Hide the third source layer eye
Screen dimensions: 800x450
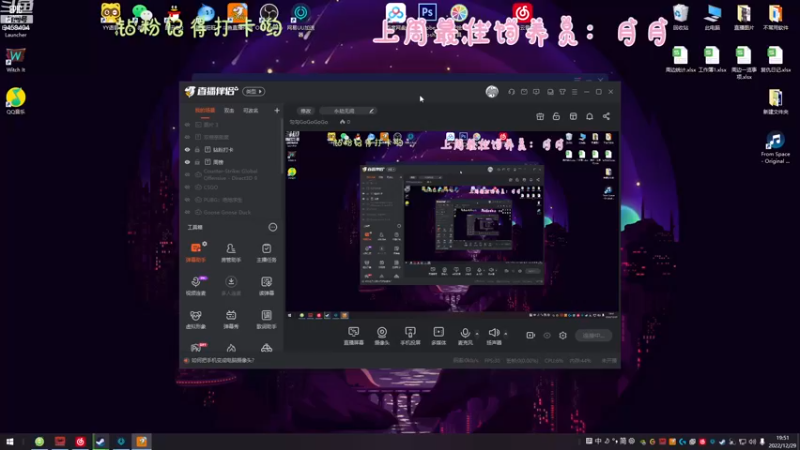[x=187, y=150]
